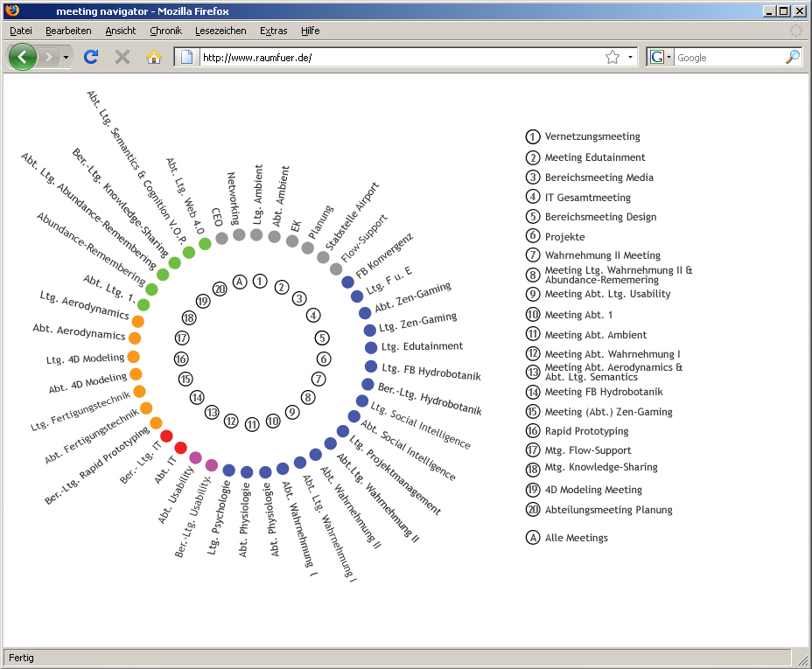Open the back/forward history dropdown arrow
This screenshot has width=812, height=669.
[x=66, y=57]
